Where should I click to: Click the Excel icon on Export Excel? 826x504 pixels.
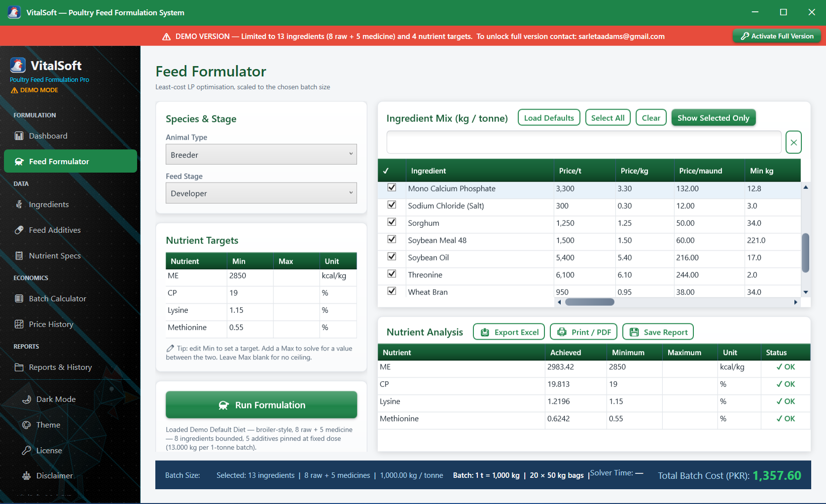tap(485, 332)
